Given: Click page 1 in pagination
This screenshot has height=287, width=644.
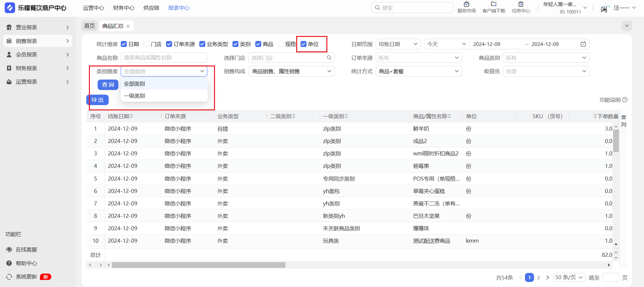Looking at the screenshot, I should coord(529,278).
